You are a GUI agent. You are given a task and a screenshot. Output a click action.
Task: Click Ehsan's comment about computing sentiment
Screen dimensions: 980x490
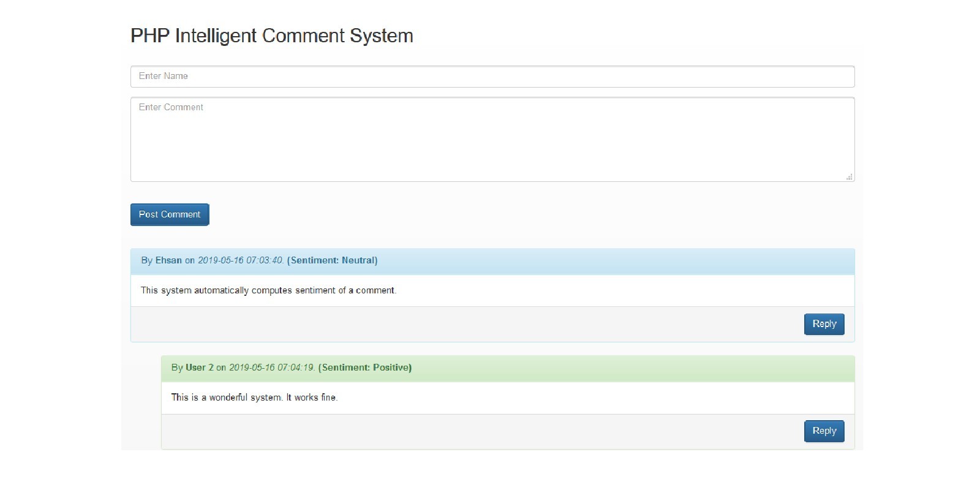(268, 290)
